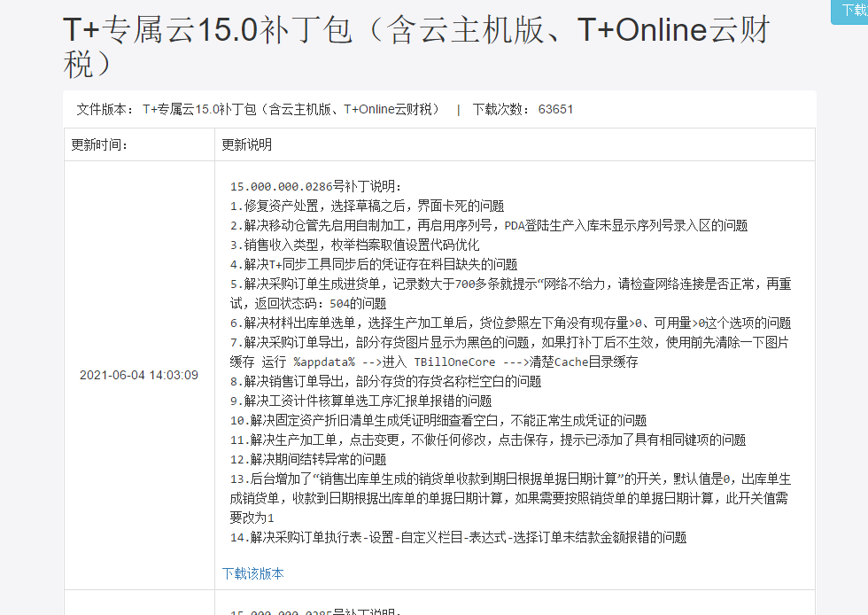868x615 pixels.
Task: Click patch note 4 about T+同步工具
Action: (374, 264)
